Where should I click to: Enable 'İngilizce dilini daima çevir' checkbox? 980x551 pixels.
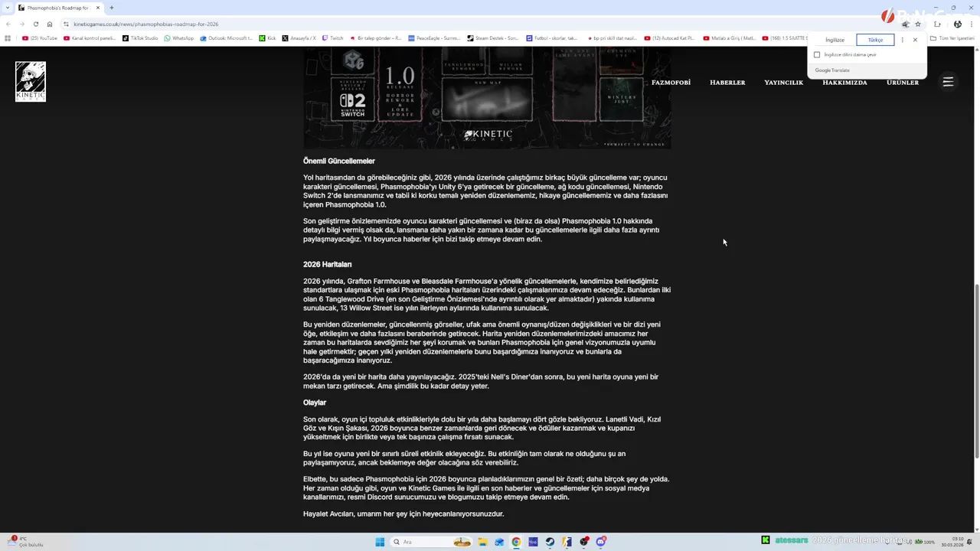pos(817,55)
